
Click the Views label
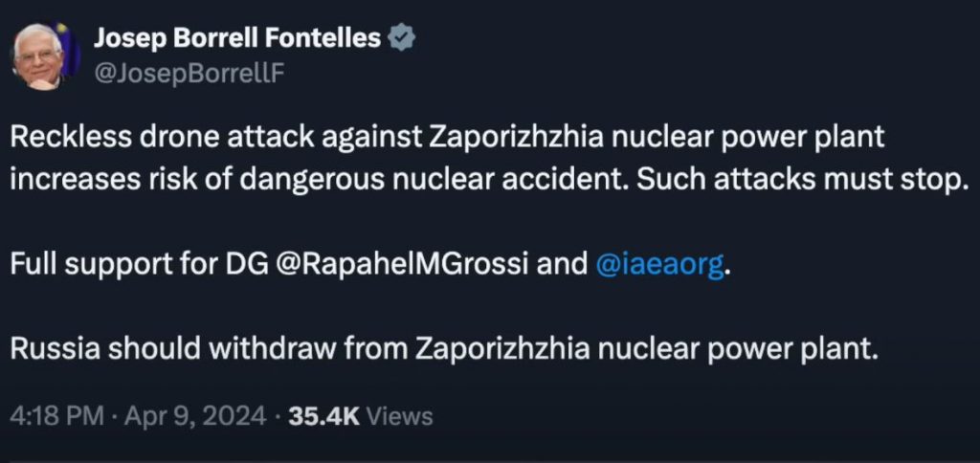coord(400,416)
